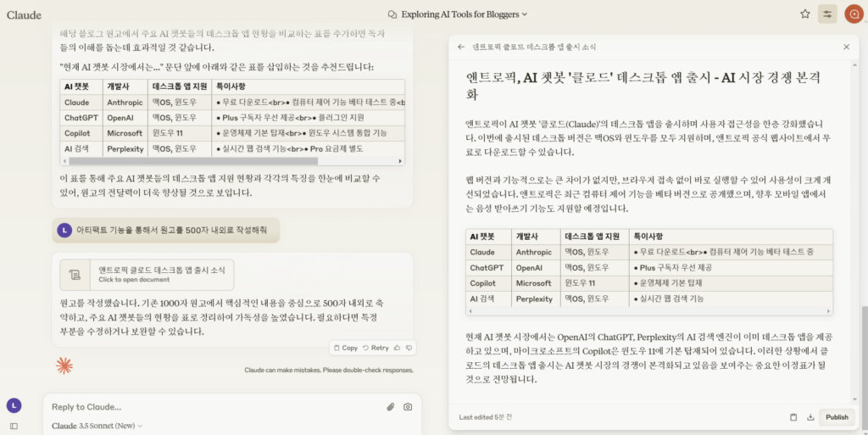Download the artifact file
The height and width of the screenshot is (435, 868).
[810, 417]
